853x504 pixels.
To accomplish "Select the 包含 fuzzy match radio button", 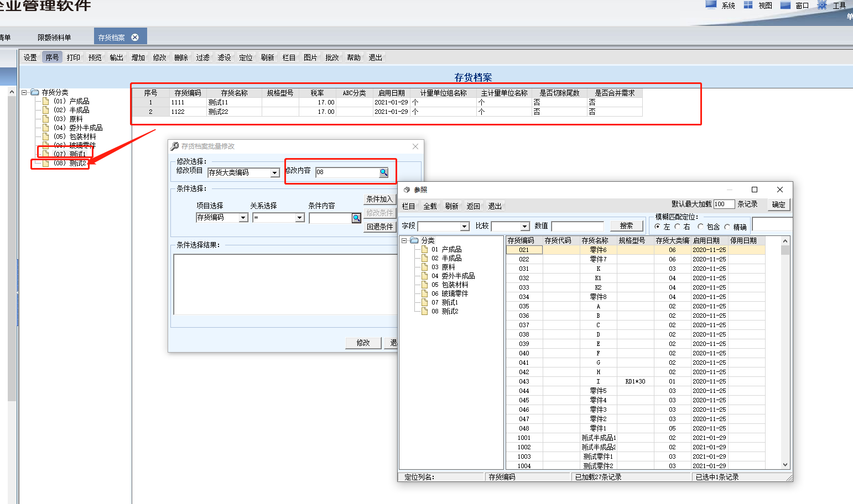I will pos(701,227).
